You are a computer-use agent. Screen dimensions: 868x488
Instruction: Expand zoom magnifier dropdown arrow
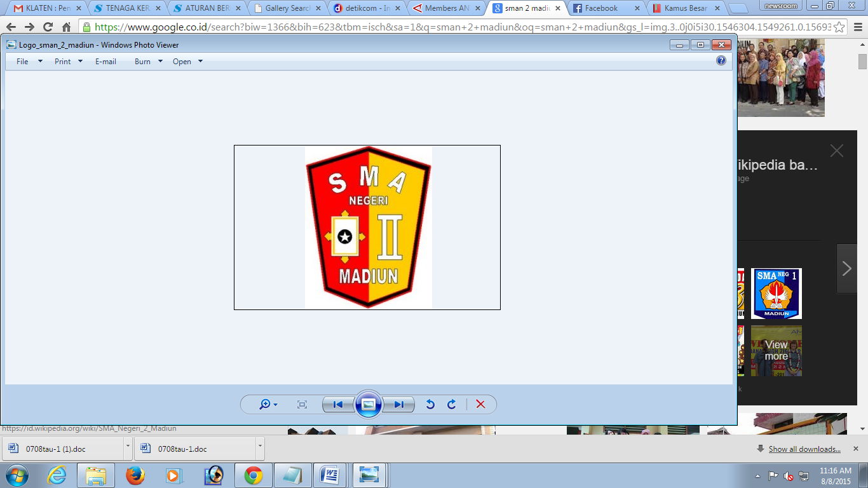click(275, 405)
